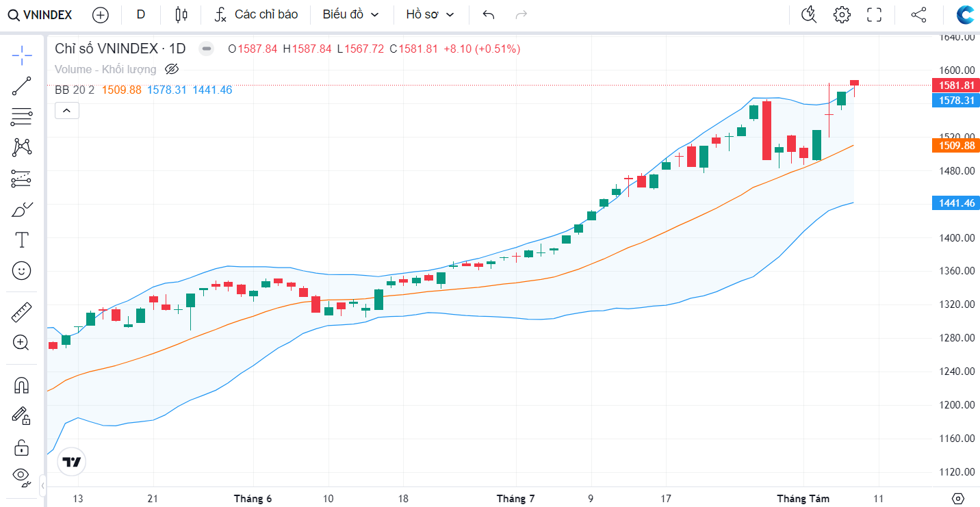Viewport: 980px width, 507px height.
Task: Click the undo arrow button
Action: click(488, 14)
